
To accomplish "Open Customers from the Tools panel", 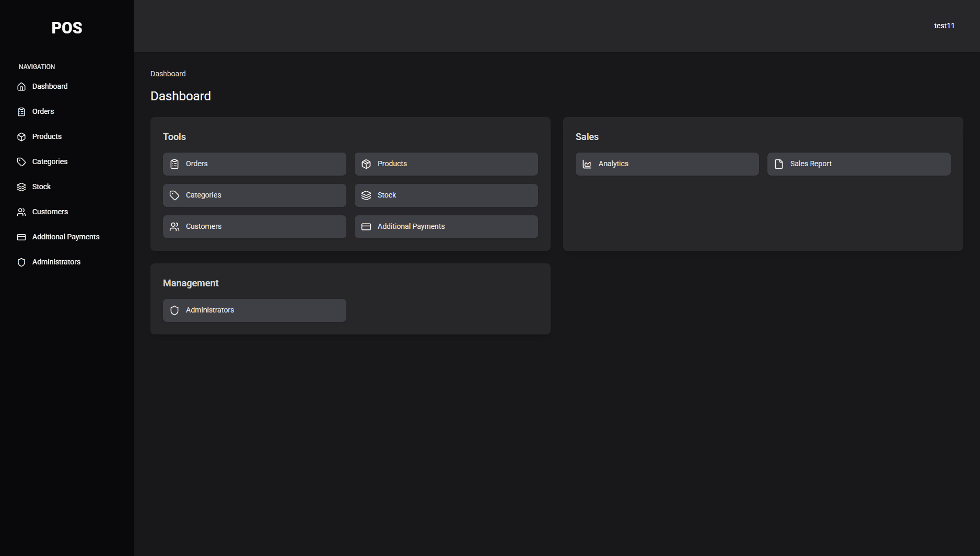I will point(254,226).
